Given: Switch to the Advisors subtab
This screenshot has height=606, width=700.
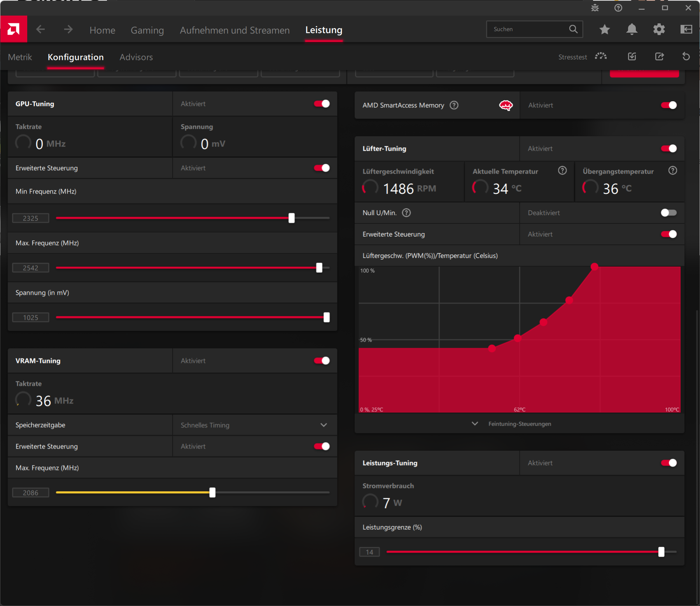Looking at the screenshot, I should coord(136,57).
